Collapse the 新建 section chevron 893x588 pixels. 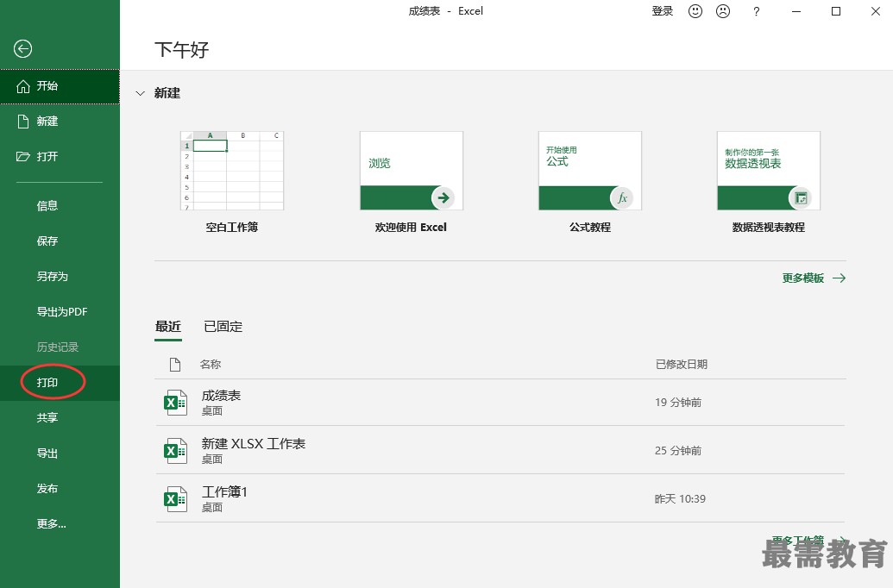pyautogui.click(x=140, y=93)
